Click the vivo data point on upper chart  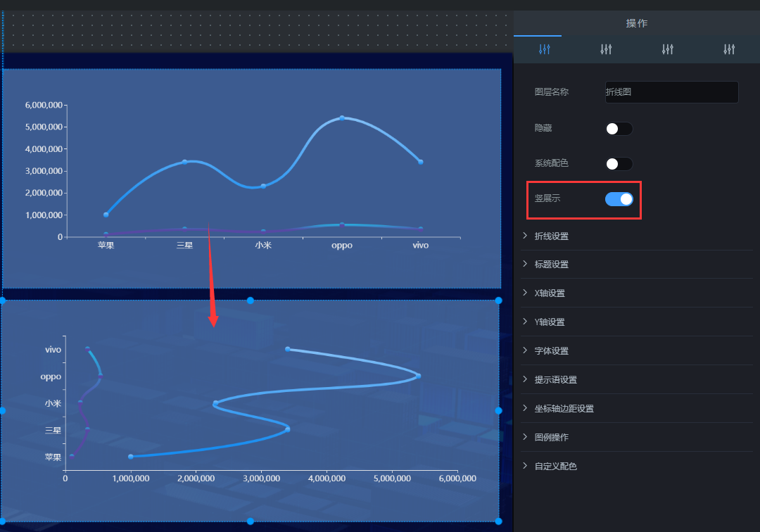point(421,162)
